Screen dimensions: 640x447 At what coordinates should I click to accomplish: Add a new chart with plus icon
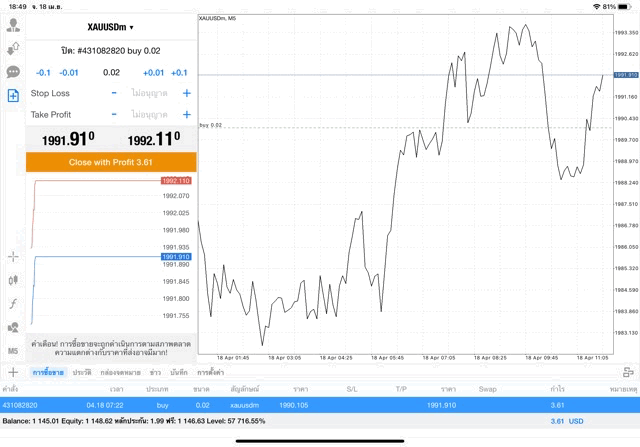(13, 372)
